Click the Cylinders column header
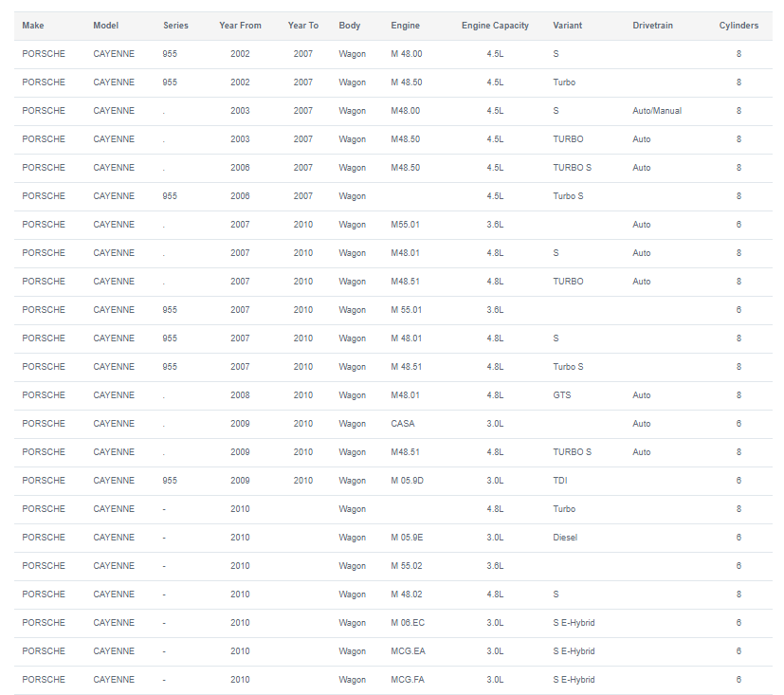The image size is (784, 695). (738, 26)
